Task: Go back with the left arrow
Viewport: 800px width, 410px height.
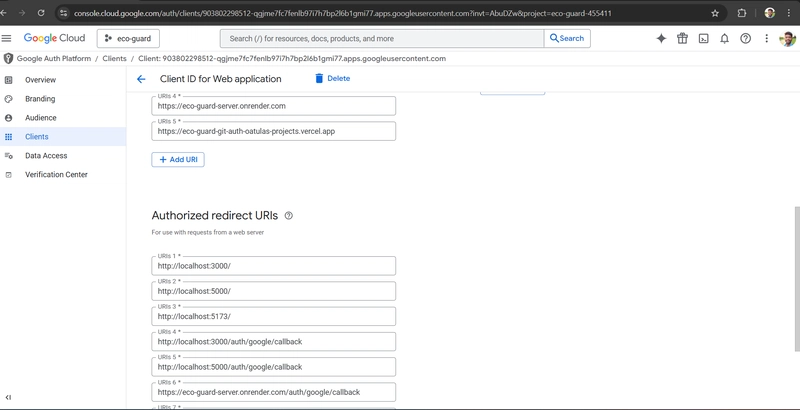Action: point(141,79)
